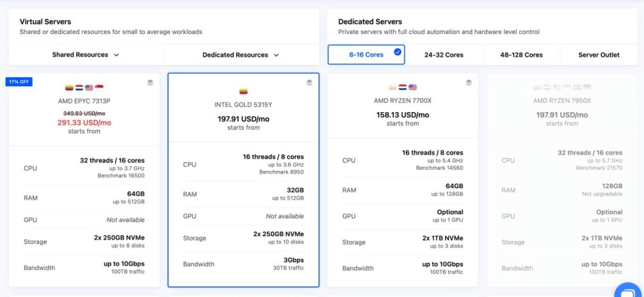Image resolution: width=644 pixels, height=297 pixels.
Task: Click the US flag on AMD RYZEN 7700X card
Action: [412, 87]
